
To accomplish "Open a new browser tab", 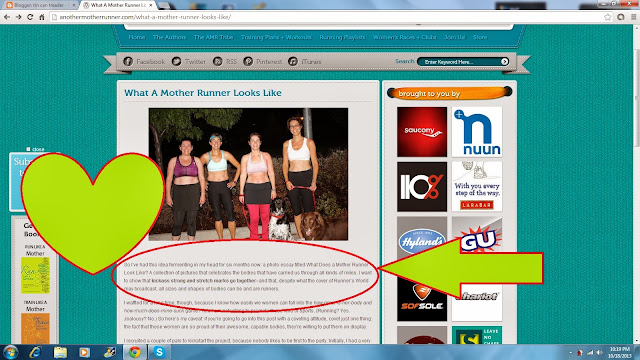I will pos(164,5).
